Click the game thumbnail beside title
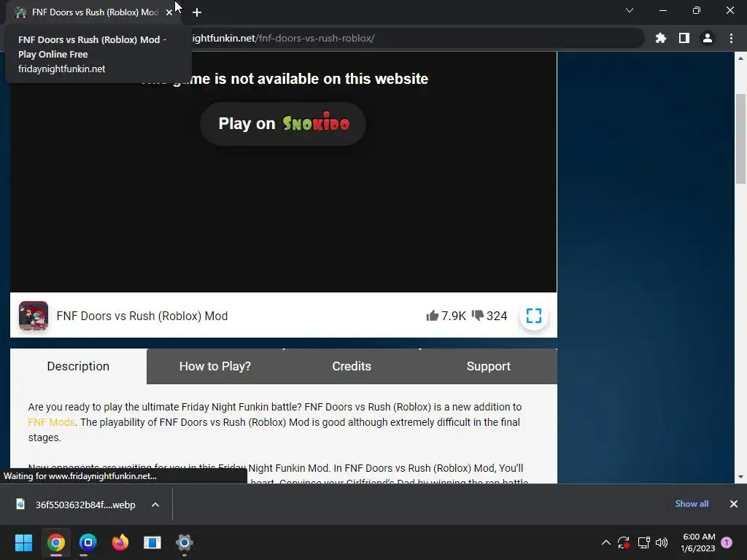This screenshot has width=747, height=560. [x=34, y=315]
